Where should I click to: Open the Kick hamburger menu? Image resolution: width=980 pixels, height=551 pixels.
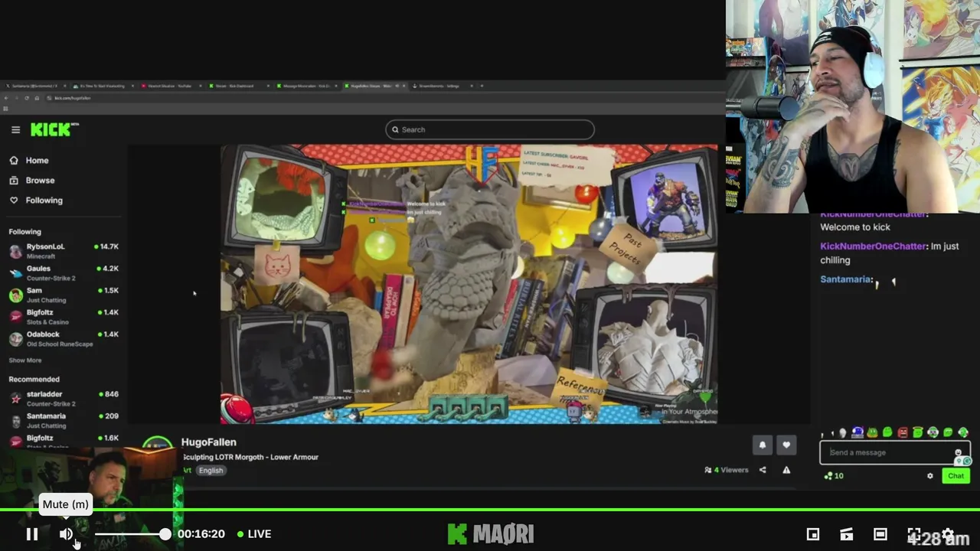click(x=15, y=129)
